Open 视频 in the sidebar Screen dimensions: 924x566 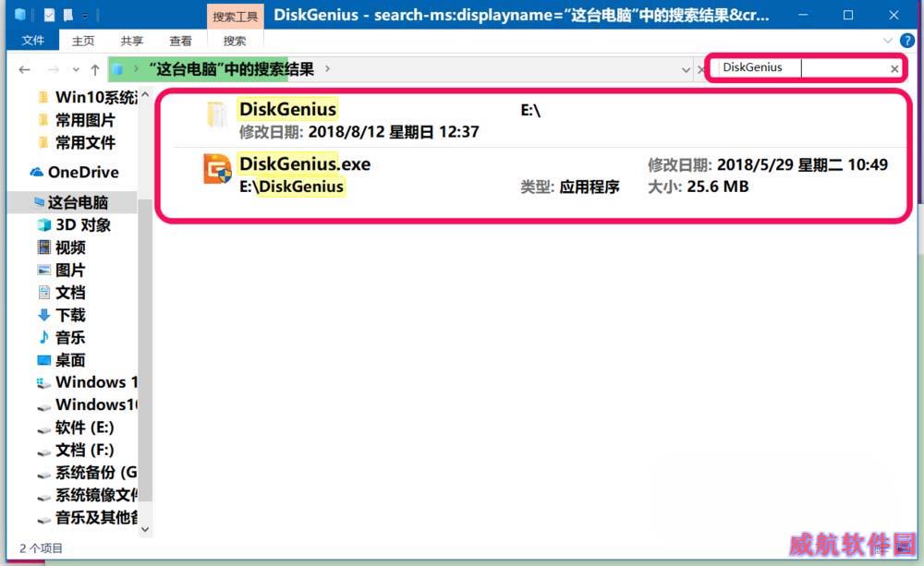coord(70,247)
